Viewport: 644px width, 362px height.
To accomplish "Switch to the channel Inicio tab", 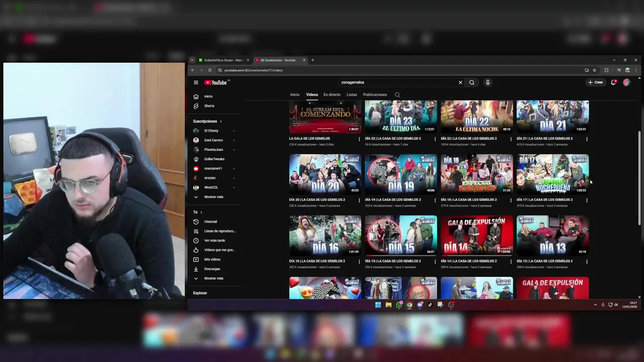I will pyautogui.click(x=295, y=95).
